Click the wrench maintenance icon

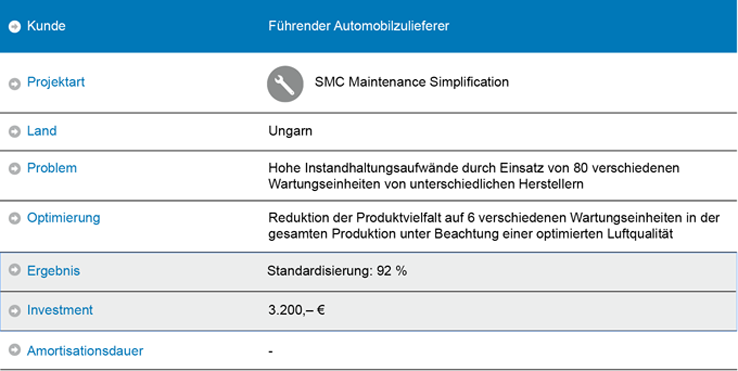(285, 84)
